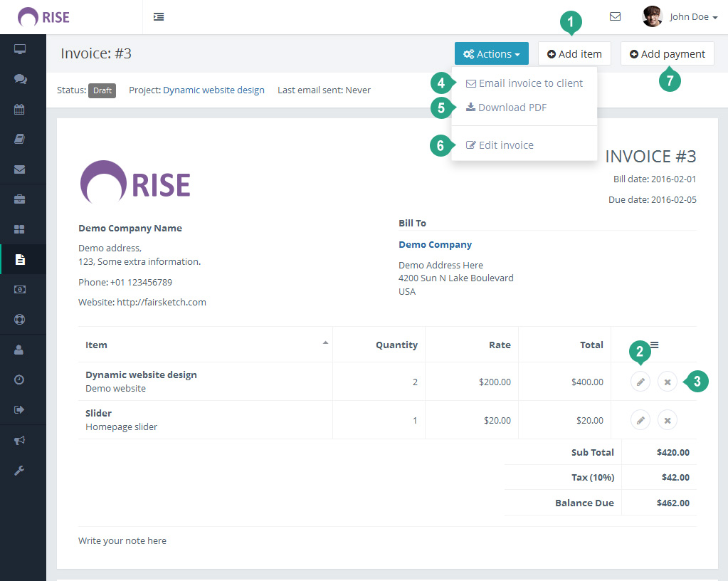Select Edit invoice from Actions menu
This screenshot has width=728, height=581.
click(x=500, y=145)
